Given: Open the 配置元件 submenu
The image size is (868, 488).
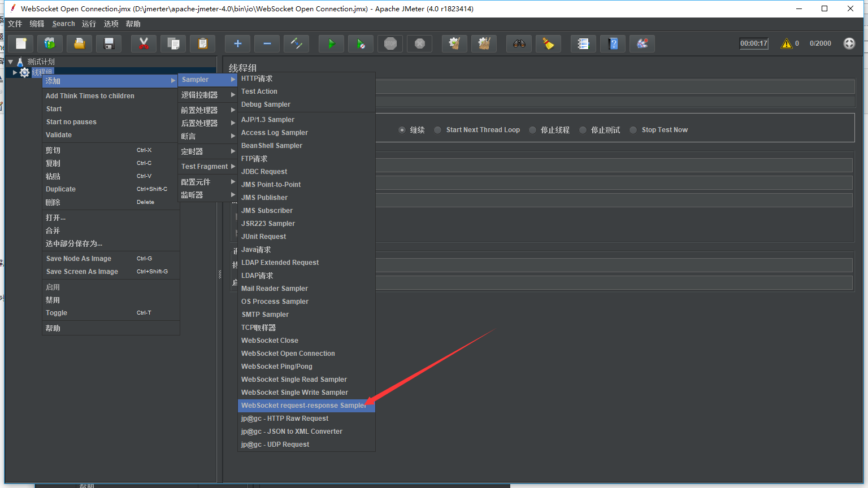Looking at the screenshot, I should [x=207, y=182].
